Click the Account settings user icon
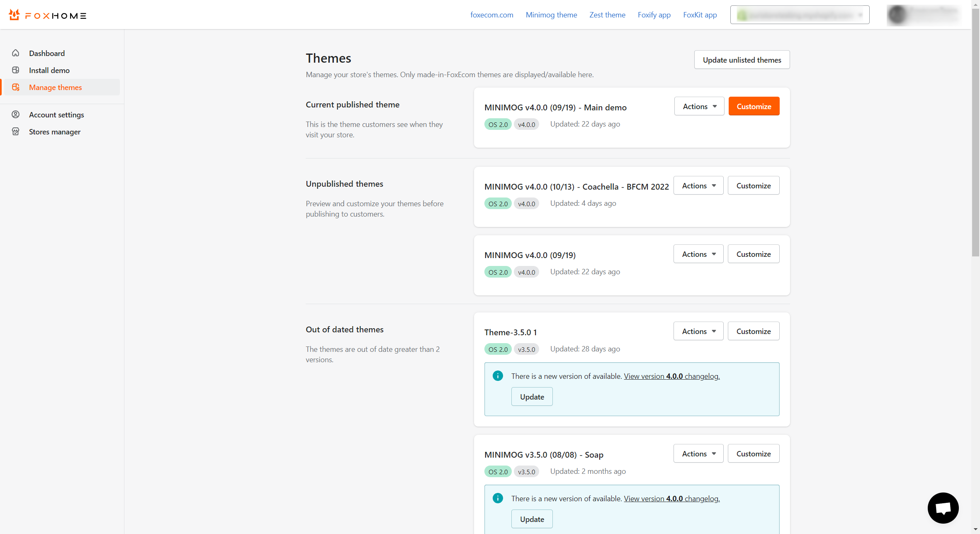Viewport: 980px width, 534px height. point(16,115)
